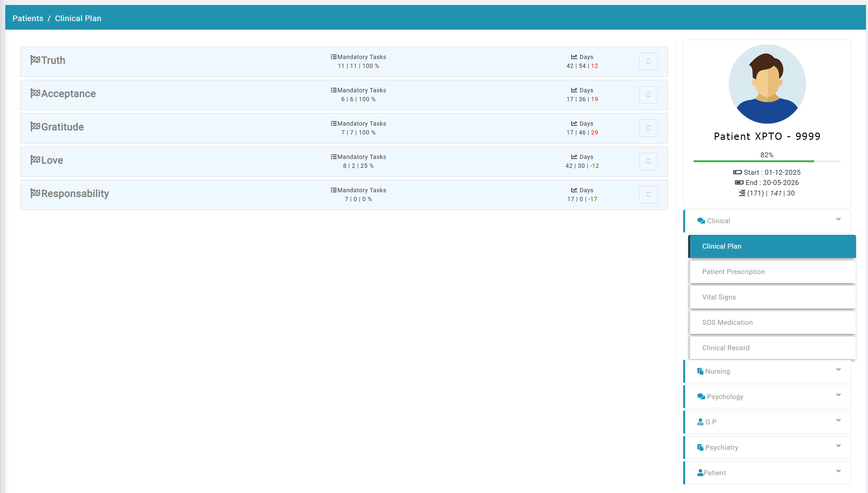
Task: Go to Patients breadcrumb link
Action: [28, 18]
